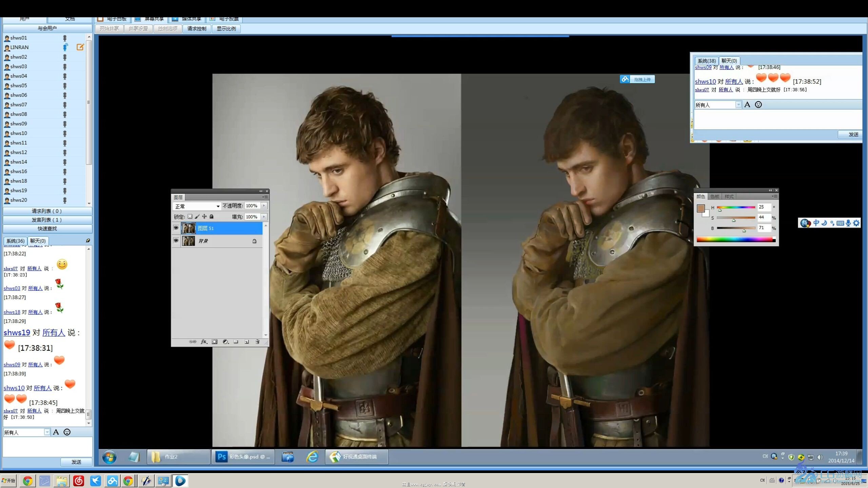Open the emoticon picker in the left chat
868x488 pixels.
point(67,432)
